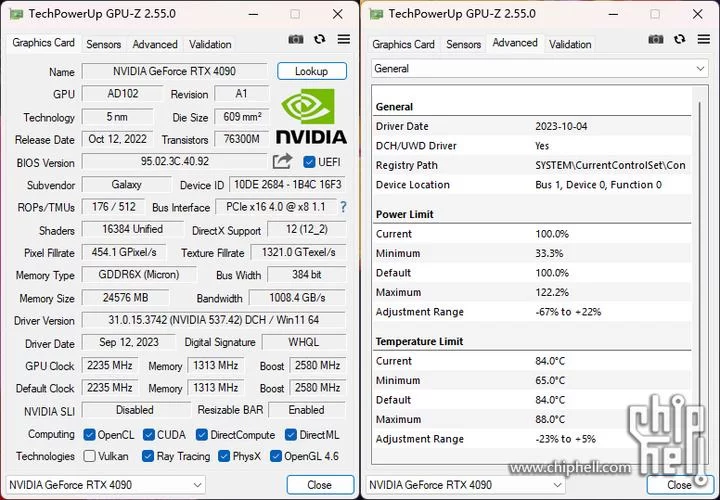Select the Advanced tab in right window
The image size is (720, 500).
(x=515, y=43)
